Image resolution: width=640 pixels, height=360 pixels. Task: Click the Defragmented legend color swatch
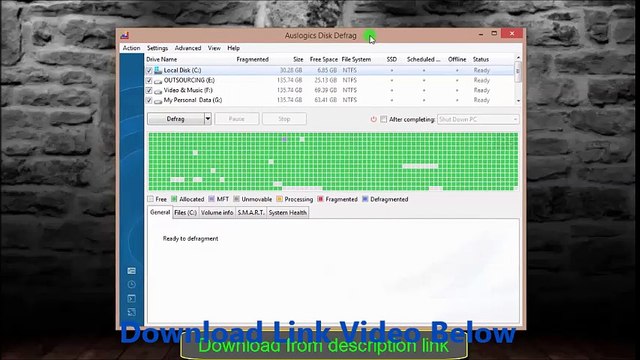click(x=365, y=199)
